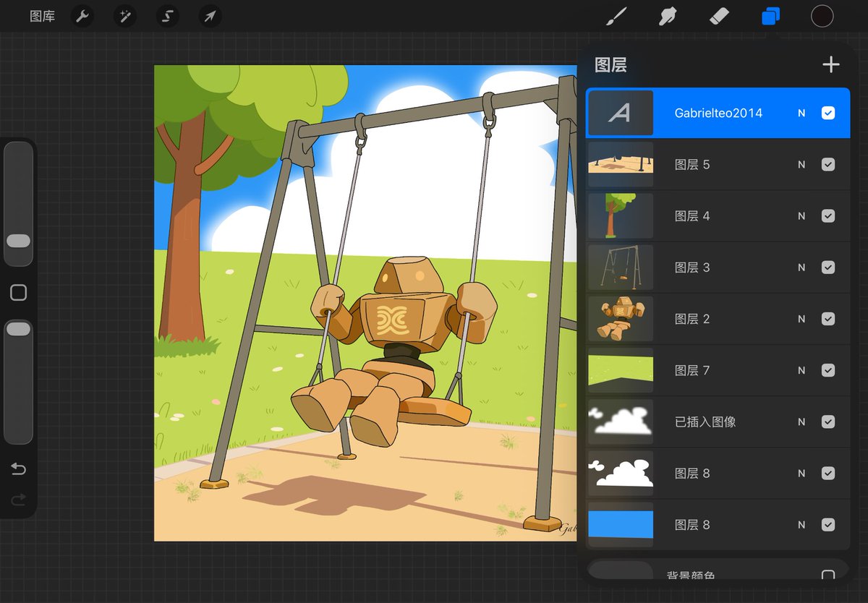
Task: Hide the 已插入图像 layer
Action: (x=828, y=422)
